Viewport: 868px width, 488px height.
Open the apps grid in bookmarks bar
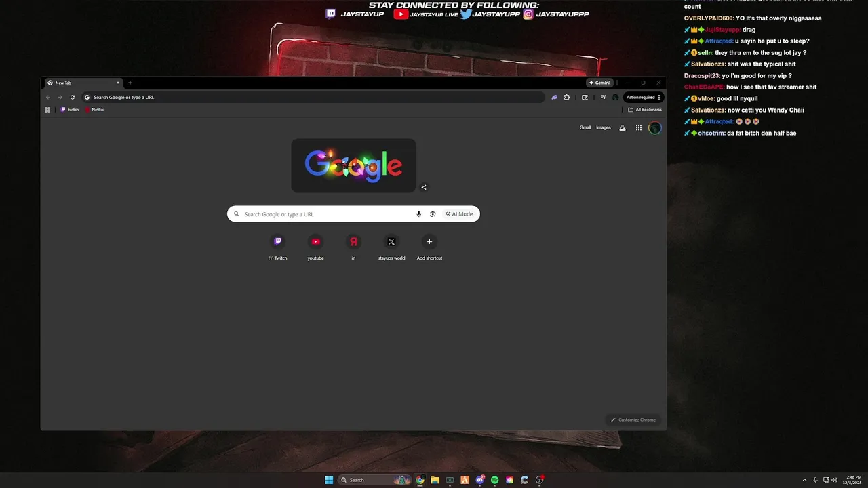[47, 110]
